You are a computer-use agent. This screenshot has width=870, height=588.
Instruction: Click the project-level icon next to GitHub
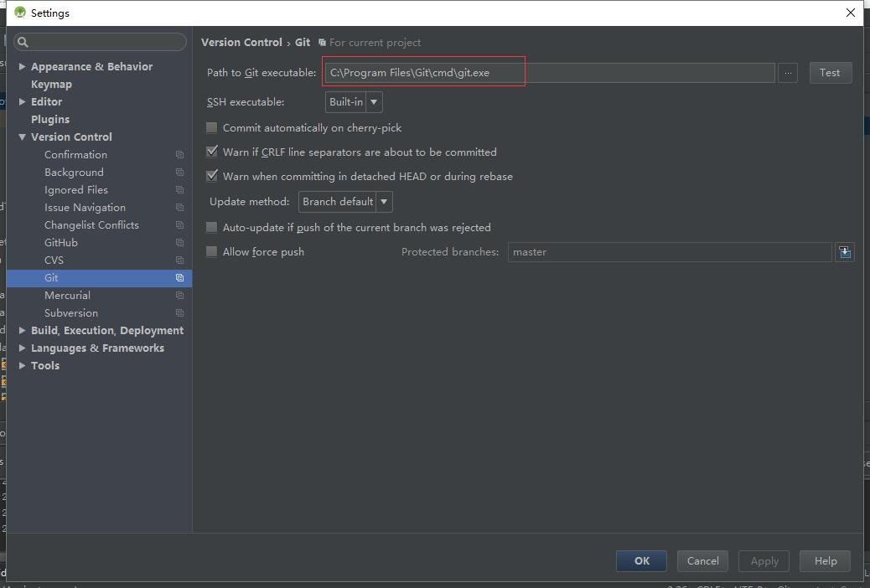[179, 243]
